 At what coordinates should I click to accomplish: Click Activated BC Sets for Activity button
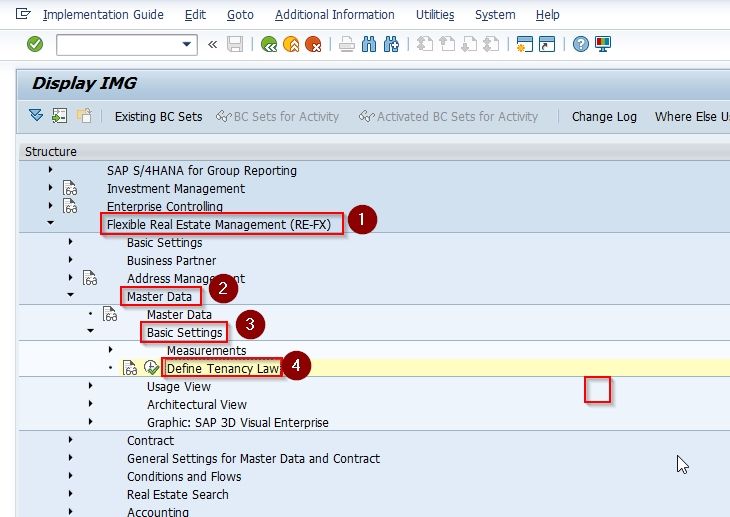(448, 116)
